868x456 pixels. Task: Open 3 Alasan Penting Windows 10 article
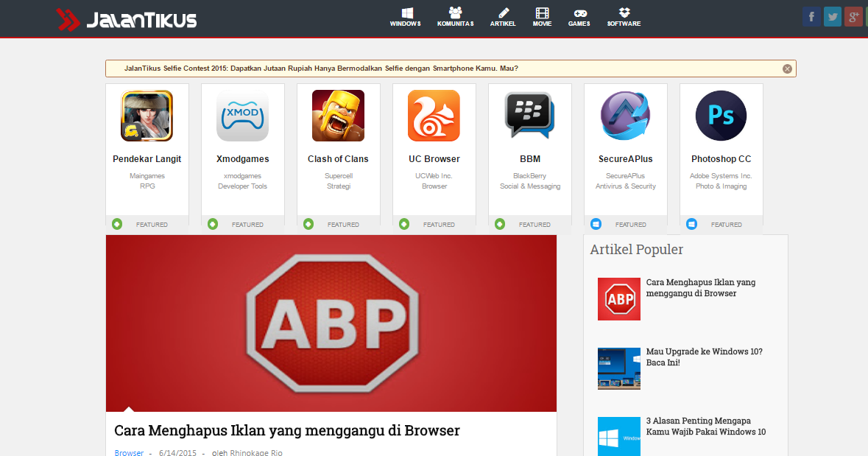click(x=706, y=426)
